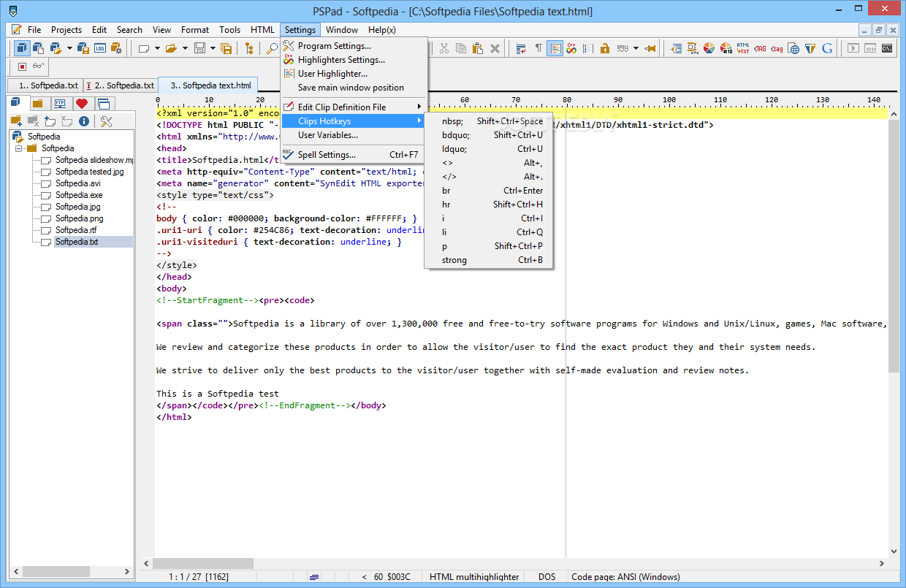Open the color pie chart selector icon
906x588 pixels.
pyautogui.click(x=709, y=48)
